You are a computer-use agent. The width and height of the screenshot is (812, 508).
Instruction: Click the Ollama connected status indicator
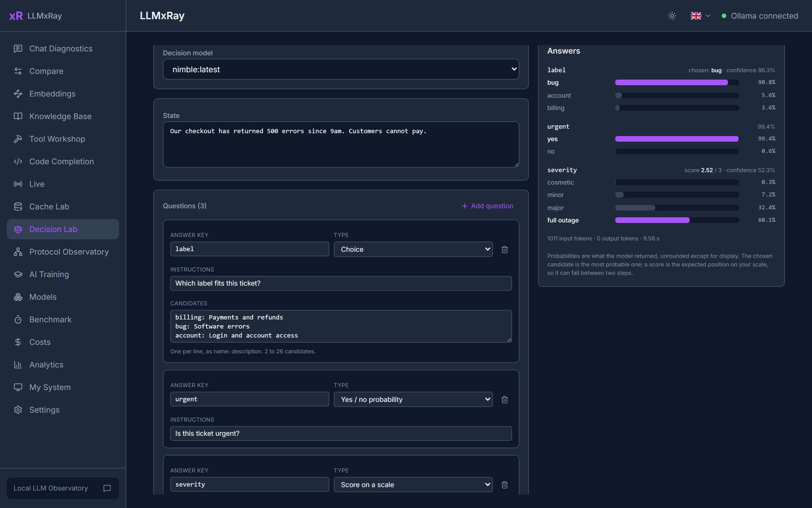(x=760, y=16)
